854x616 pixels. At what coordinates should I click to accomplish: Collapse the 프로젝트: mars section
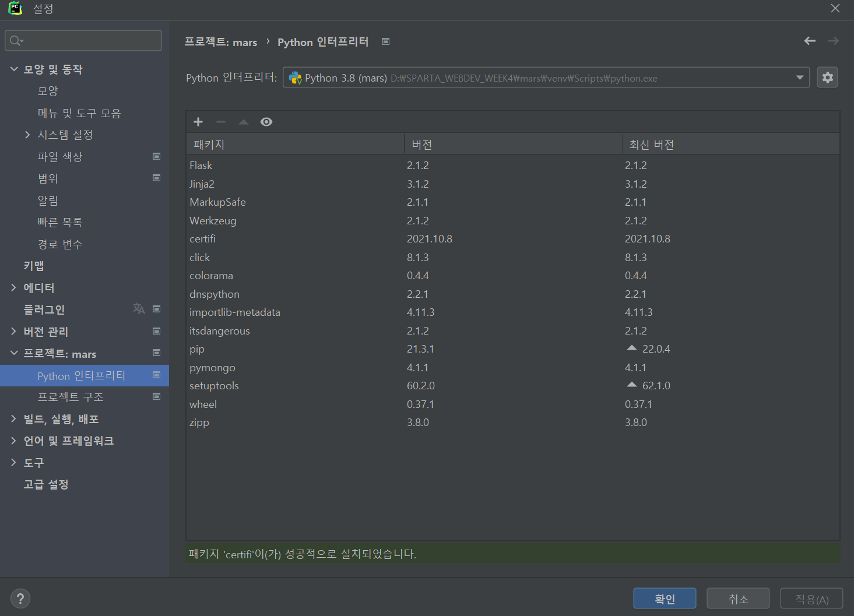click(14, 353)
